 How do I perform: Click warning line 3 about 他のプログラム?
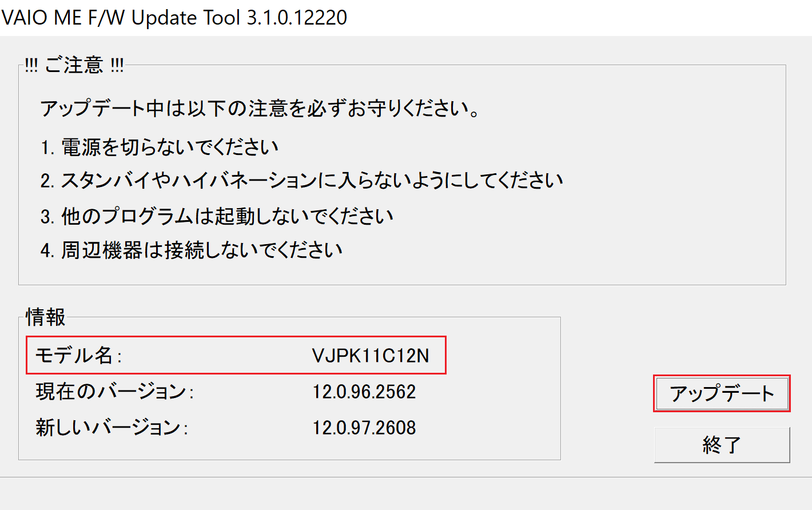(217, 216)
